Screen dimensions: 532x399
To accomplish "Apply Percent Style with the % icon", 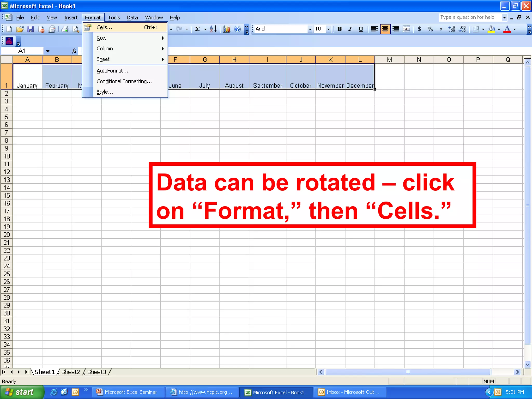I will (x=430, y=29).
